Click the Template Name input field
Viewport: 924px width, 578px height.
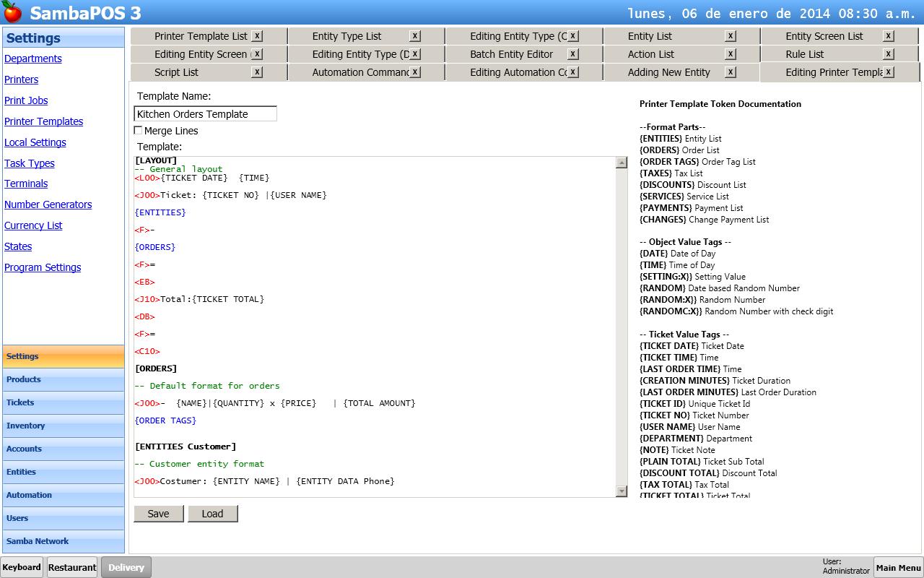pos(205,114)
